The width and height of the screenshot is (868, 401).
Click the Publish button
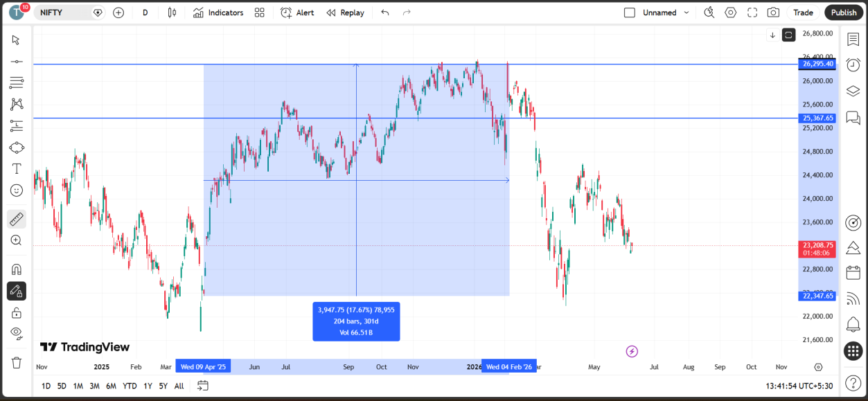[x=844, y=12]
